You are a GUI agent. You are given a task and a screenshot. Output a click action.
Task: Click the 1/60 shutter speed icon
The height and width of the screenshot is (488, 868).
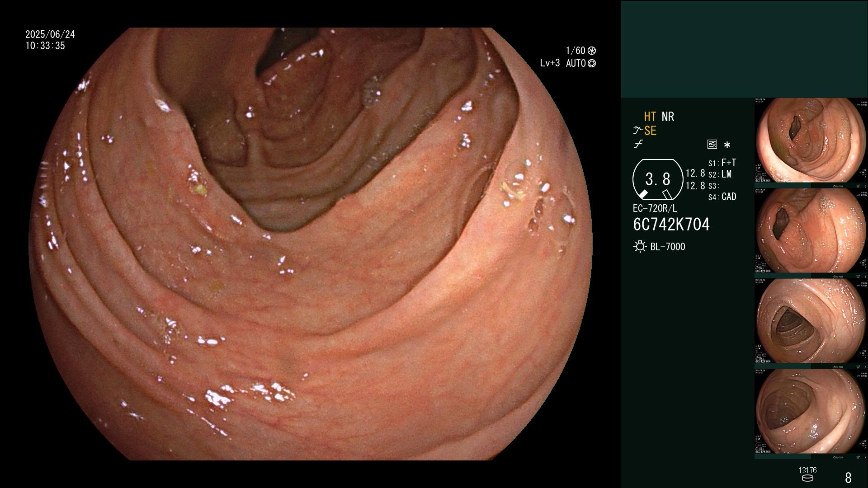click(591, 51)
